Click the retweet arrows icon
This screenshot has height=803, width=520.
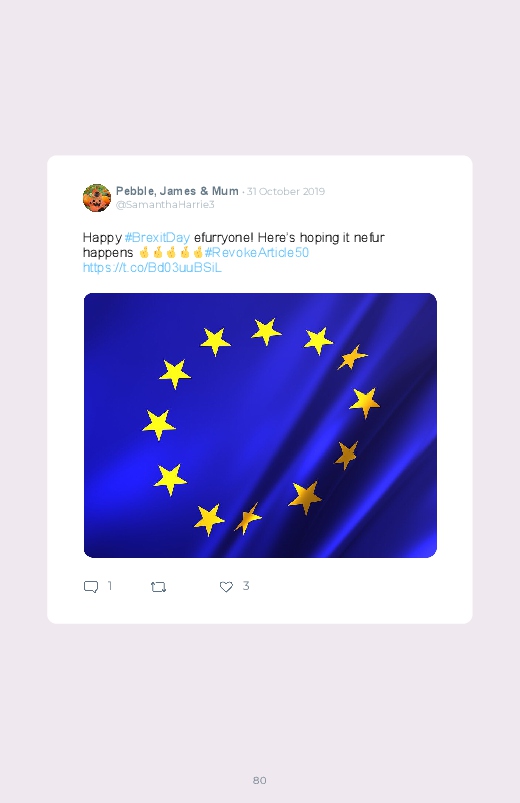[158, 587]
